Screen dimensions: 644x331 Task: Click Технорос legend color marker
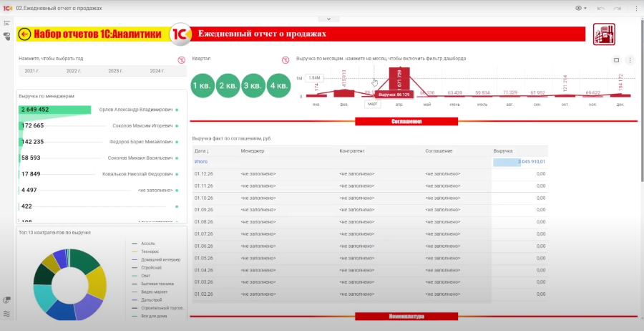pos(135,251)
